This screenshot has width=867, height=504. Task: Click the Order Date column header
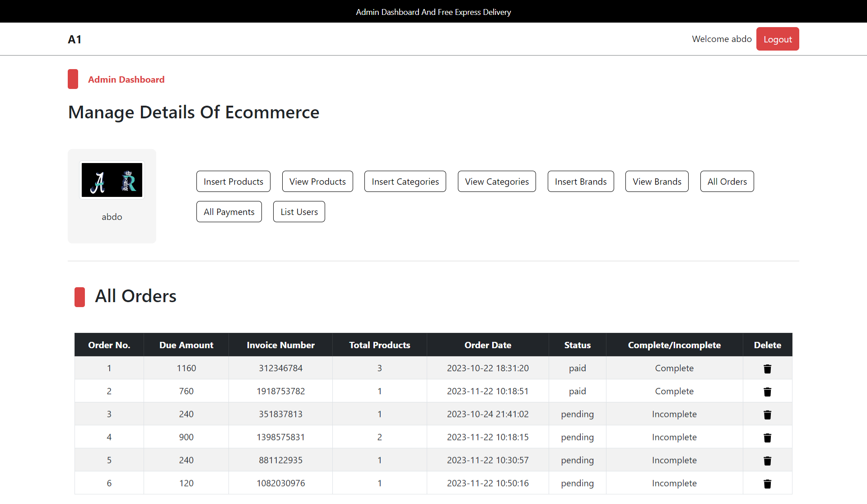pos(488,345)
